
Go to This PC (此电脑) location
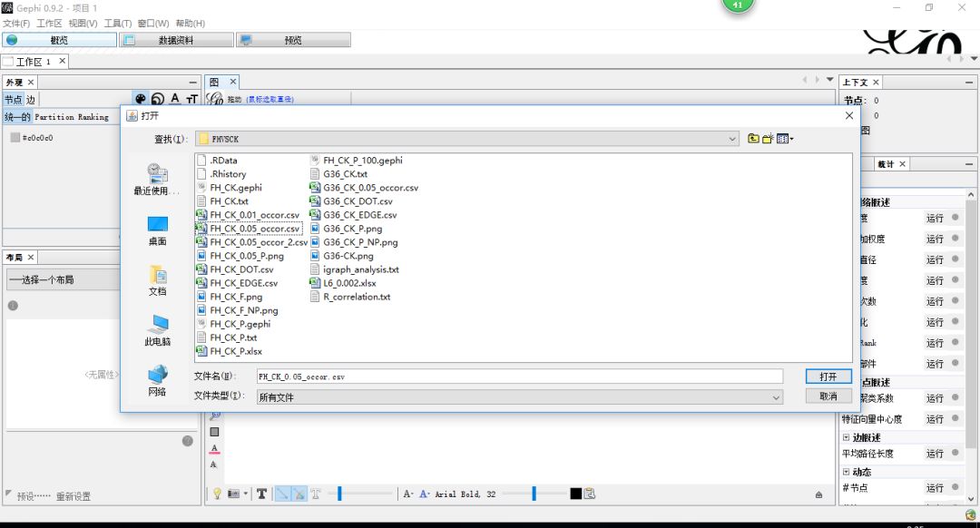(x=158, y=330)
